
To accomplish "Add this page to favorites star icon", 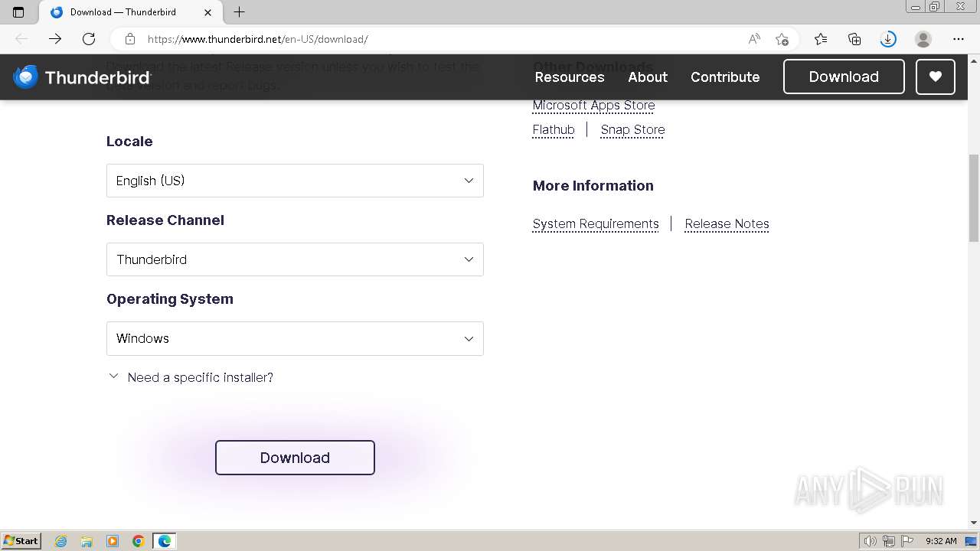I will [x=782, y=39].
